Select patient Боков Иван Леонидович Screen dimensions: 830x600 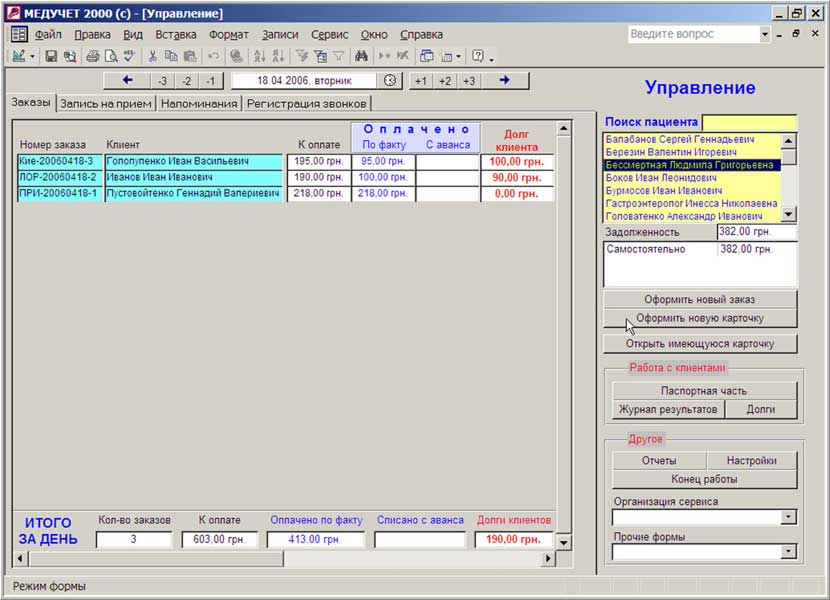click(x=691, y=177)
